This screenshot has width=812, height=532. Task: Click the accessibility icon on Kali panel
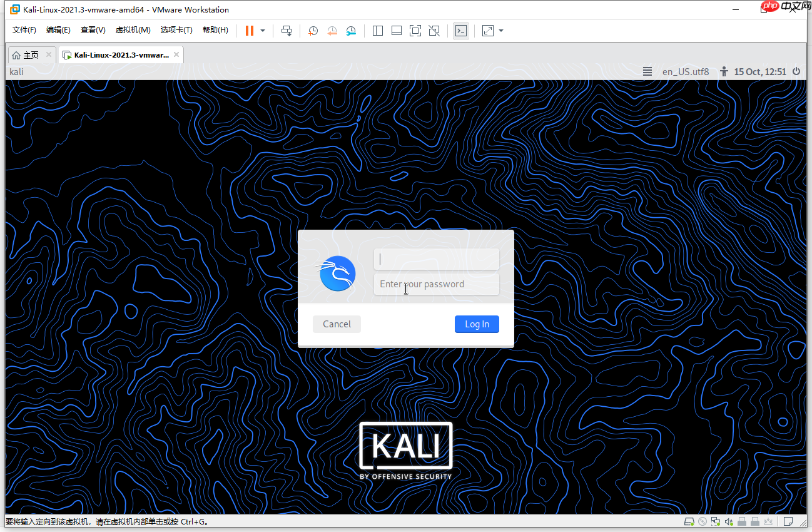click(x=723, y=71)
